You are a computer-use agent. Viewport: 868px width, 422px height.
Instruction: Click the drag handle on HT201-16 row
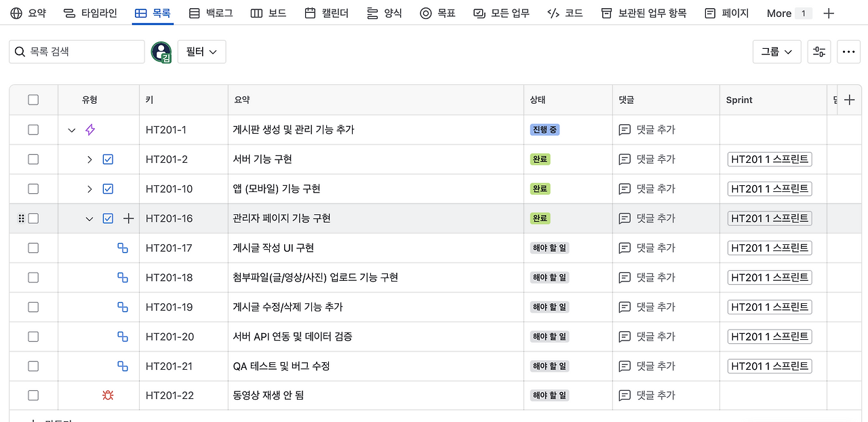[20, 218]
